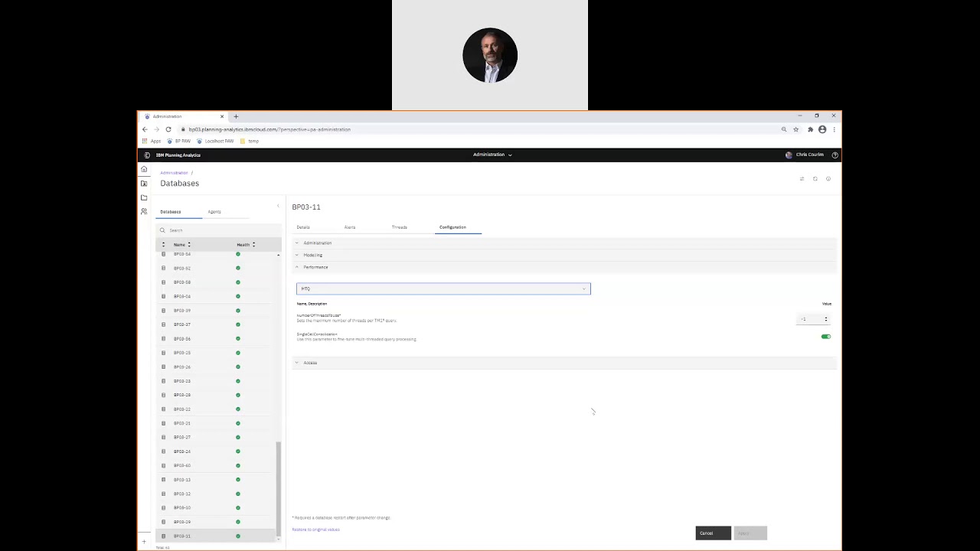Image resolution: width=980 pixels, height=551 pixels.
Task: Disable the SingleCellConsolidation toggle
Action: 825,337
